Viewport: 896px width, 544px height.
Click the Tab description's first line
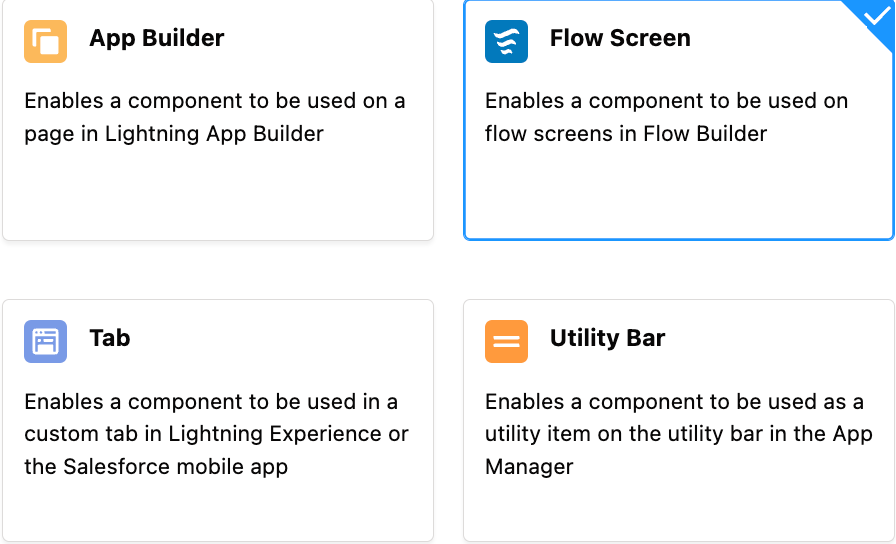click(x=211, y=402)
